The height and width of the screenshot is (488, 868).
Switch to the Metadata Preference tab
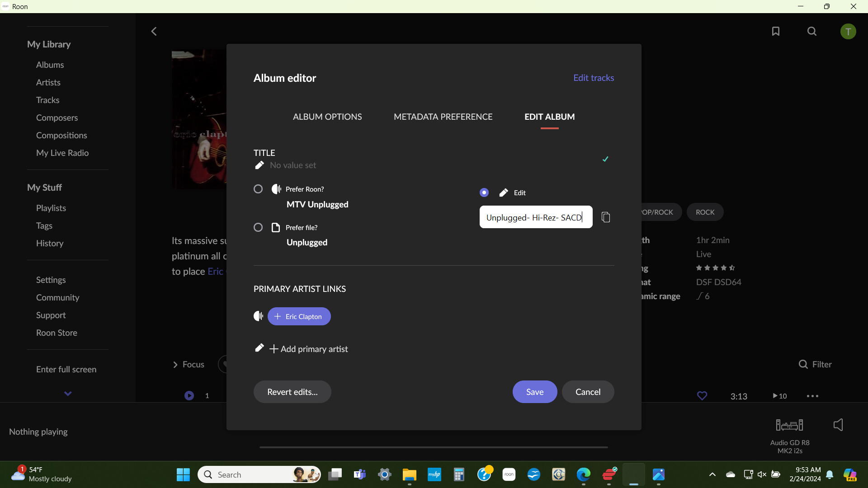coord(443,117)
